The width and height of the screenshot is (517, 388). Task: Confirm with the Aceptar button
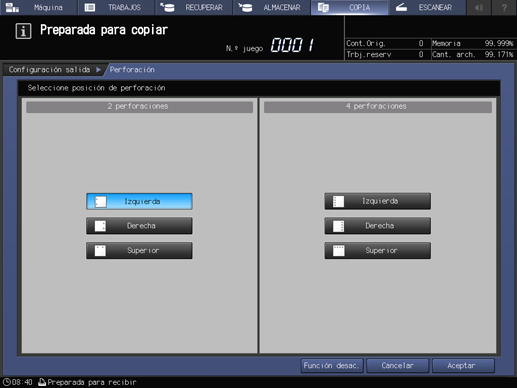(x=463, y=366)
